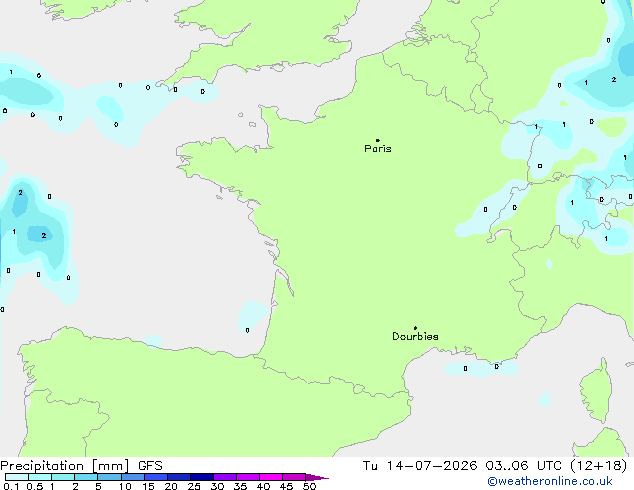634x490 pixels.
Task: Pick the 5–10 mm legend swatch
Action: pyautogui.click(x=109, y=477)
